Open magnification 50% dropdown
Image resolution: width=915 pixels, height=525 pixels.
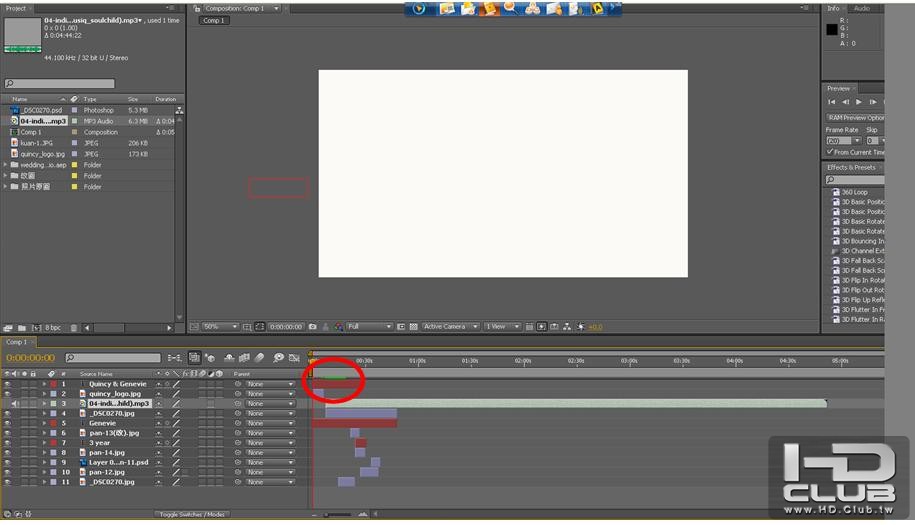point(220,327)
